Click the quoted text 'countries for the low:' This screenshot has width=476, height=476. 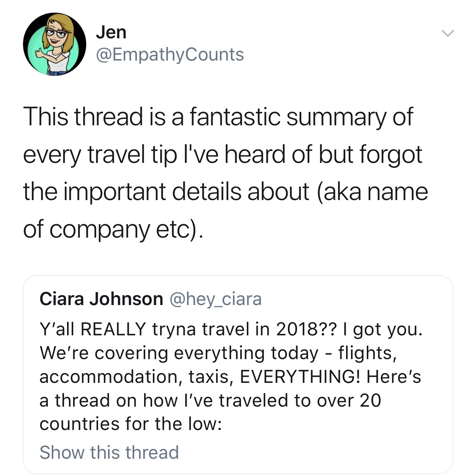[131, 424]
